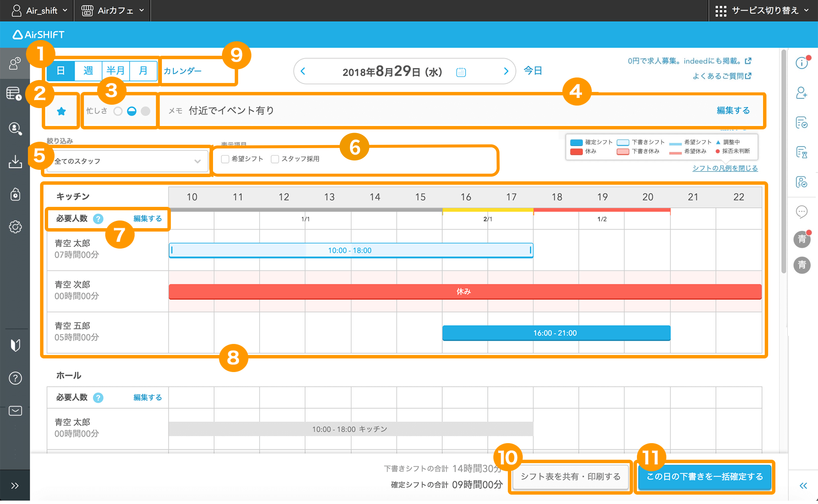Click the help icon beside キッチン 必要人数
818x504 pixels.
click(x=98, y=219)
